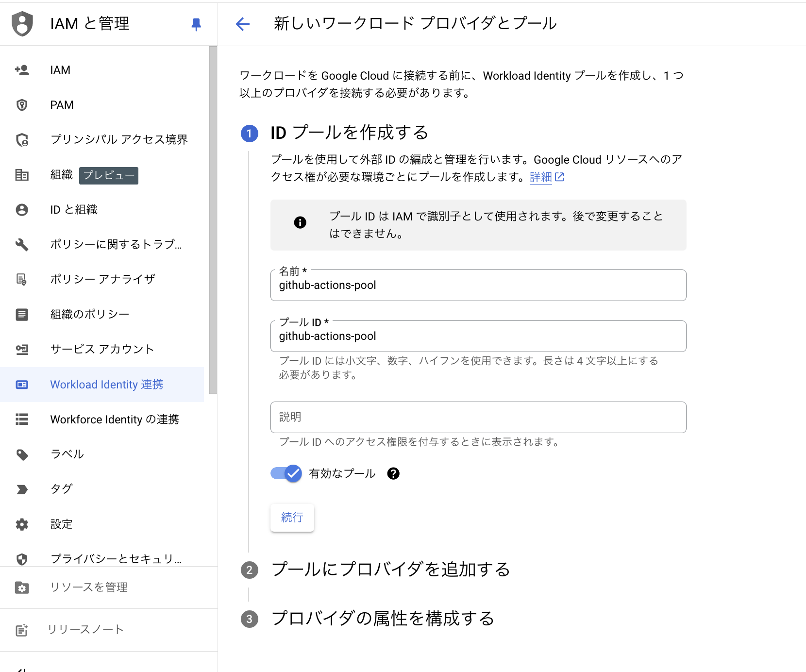Open 組織のポリシー menu item
Viewport: 806px width, 672px height.
(x=102, y=315)
